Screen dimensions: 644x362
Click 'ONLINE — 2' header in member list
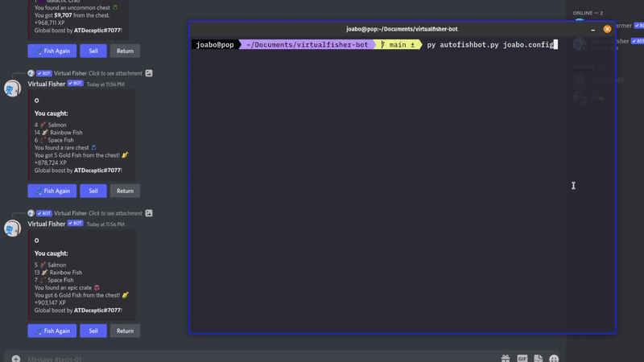tap(588, 13)
